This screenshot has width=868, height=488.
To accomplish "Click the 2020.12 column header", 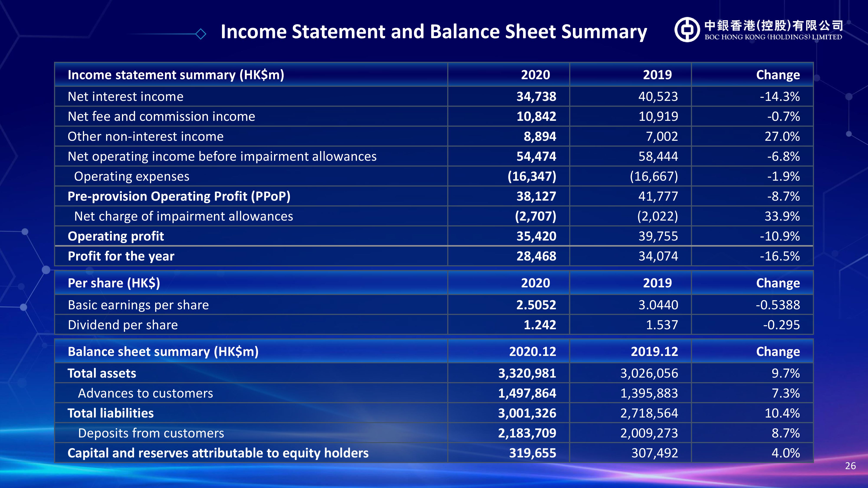I will (533, 352).
